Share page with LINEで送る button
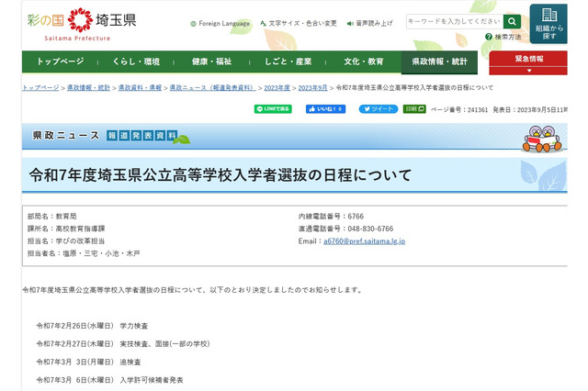Screen dimensions: 588x391 [x=273, y=109]
